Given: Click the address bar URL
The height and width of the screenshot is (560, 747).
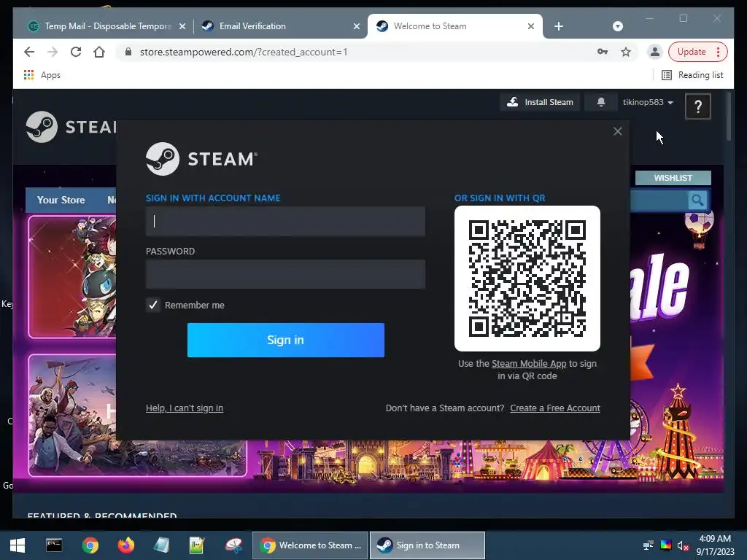Looking at the screenshot, I should point(244,52).
